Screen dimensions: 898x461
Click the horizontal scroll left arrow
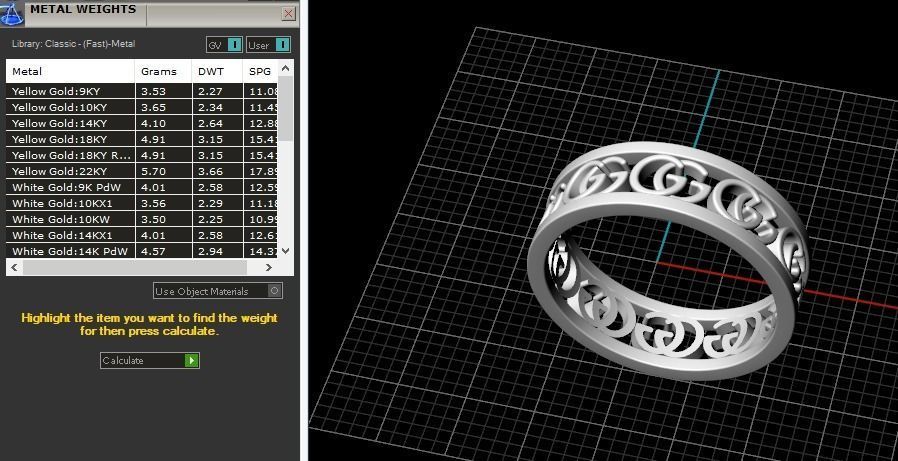pyautogui.click(x=14, y=267)
